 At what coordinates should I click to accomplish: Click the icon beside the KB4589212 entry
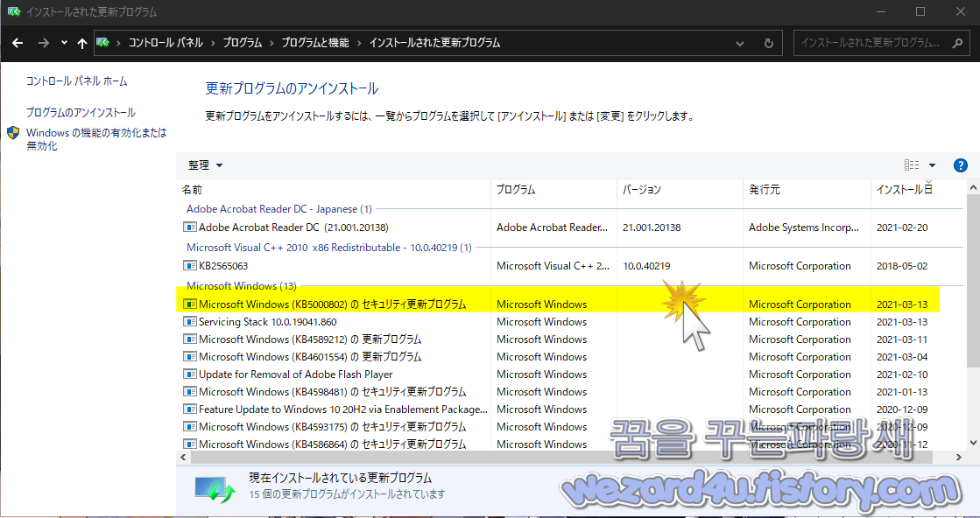(189, 339)
